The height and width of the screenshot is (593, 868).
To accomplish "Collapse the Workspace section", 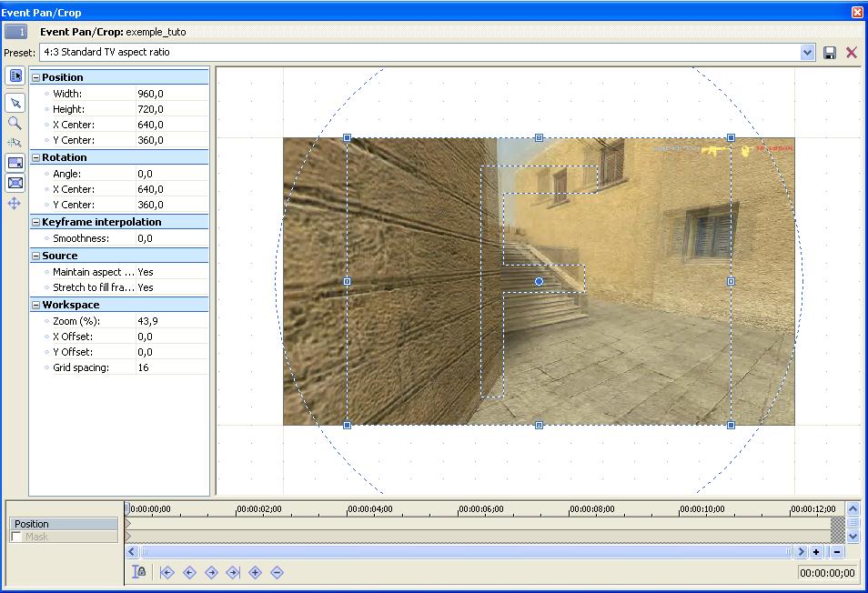I will coord(36,305).
